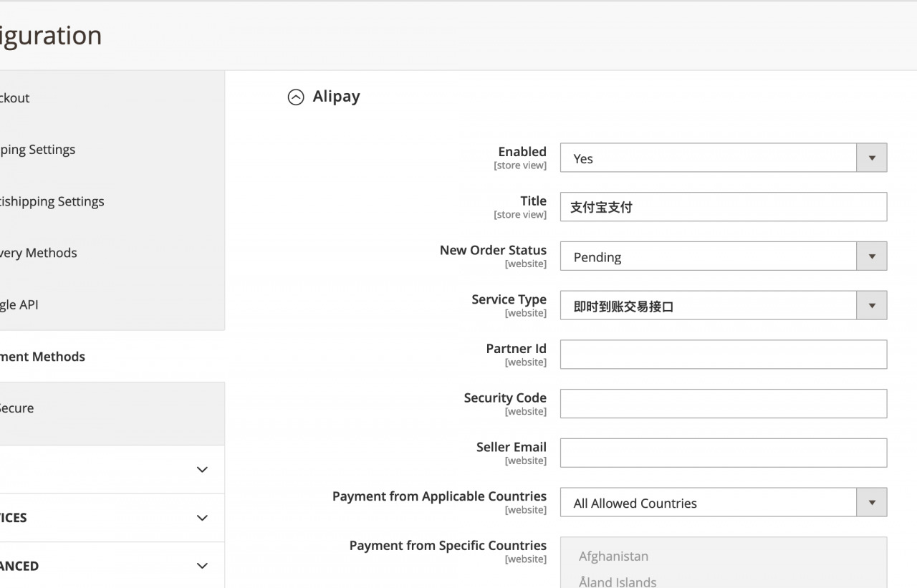Open 3D Secure in sidebar
The width and height of the screenshot is (917, 588).
17,408
